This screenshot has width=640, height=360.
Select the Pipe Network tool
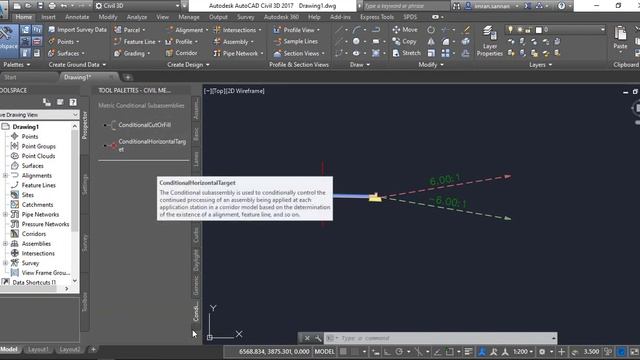(x=238, y=53)
